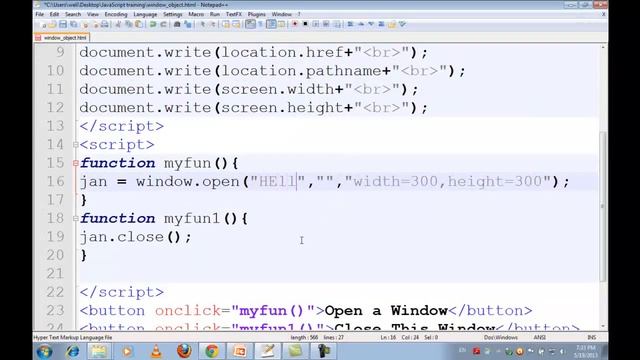
Task: Click location.pathname on line 10
Action: 301,71
